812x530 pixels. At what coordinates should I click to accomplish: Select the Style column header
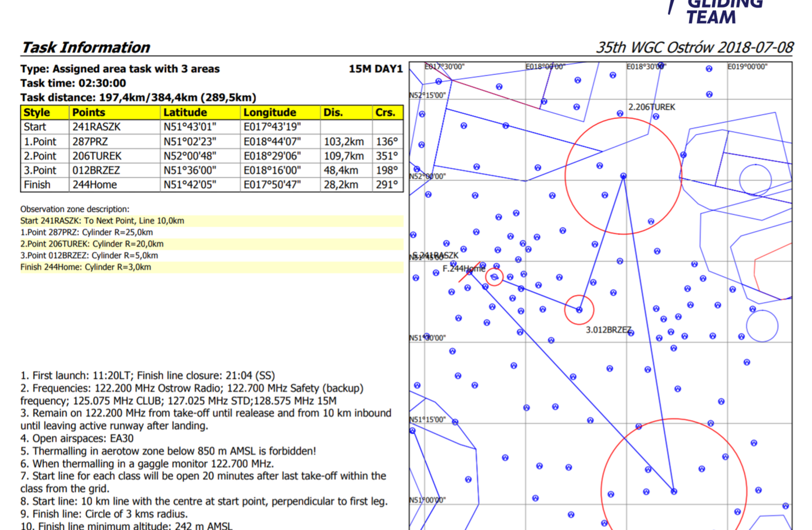[x=37, y=112]
